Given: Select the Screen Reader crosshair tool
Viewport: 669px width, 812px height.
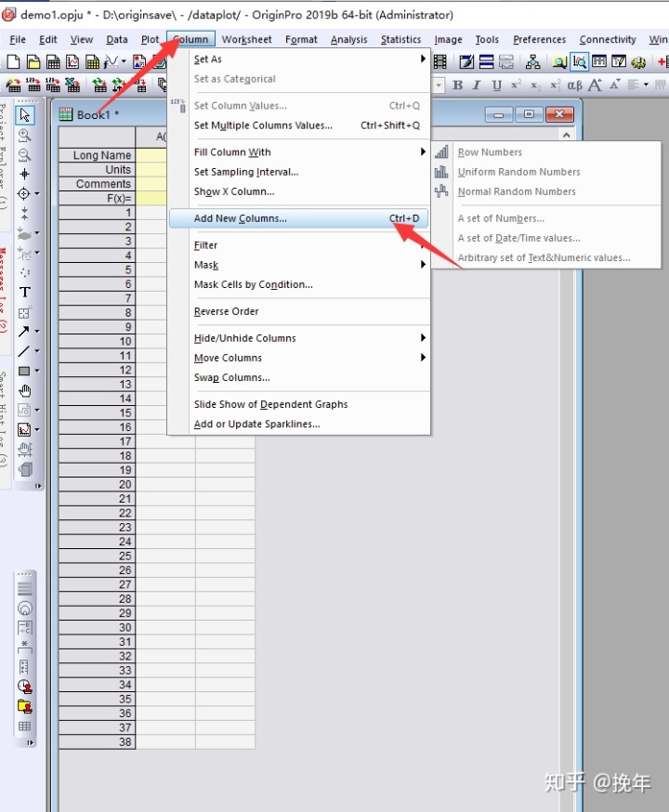Looking at the screenshot, I should (24, 174).
